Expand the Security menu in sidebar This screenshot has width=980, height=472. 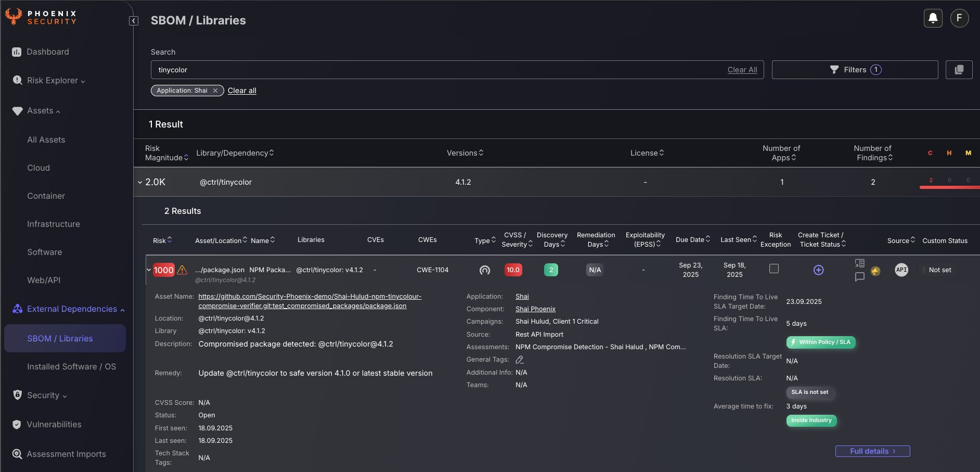pyautogui.click(x=47, y=396)
